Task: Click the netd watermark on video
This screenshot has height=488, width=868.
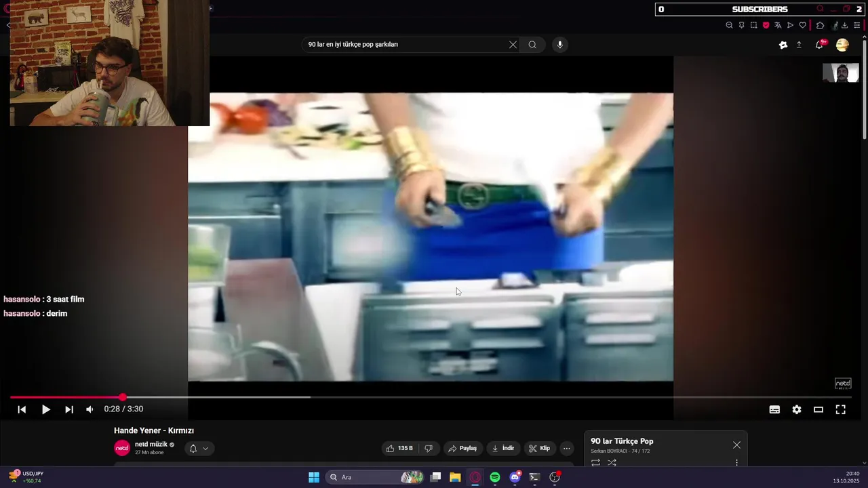Action: point(842,384)
